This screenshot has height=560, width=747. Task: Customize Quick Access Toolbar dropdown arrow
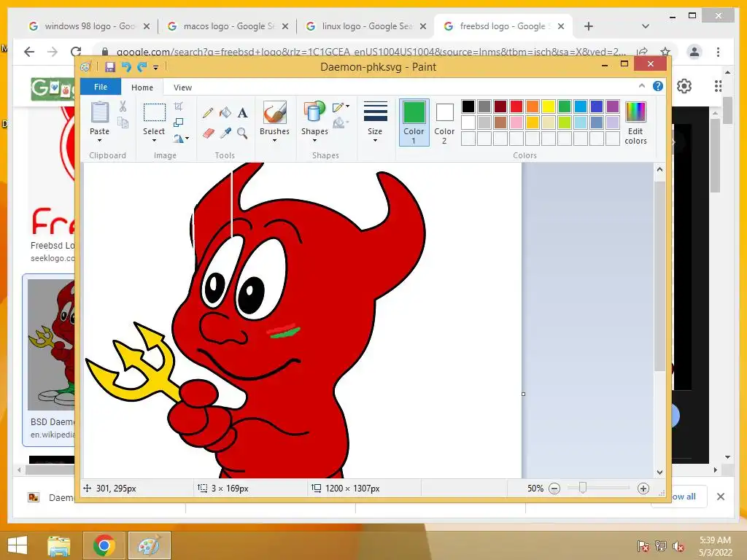pyautogui.click(x=156, y=67)
